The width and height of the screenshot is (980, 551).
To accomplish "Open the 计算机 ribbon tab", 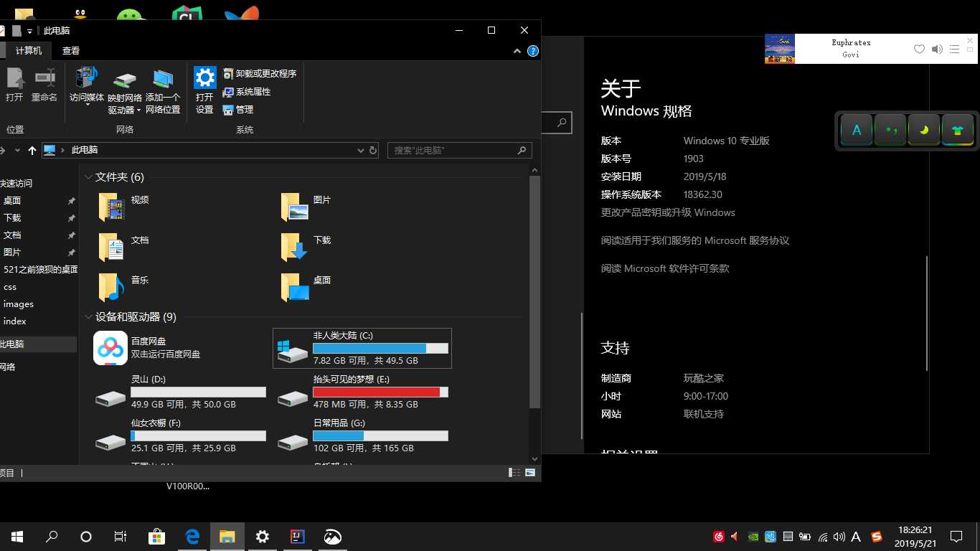I will pyautogui.click(x=29, y=51).
